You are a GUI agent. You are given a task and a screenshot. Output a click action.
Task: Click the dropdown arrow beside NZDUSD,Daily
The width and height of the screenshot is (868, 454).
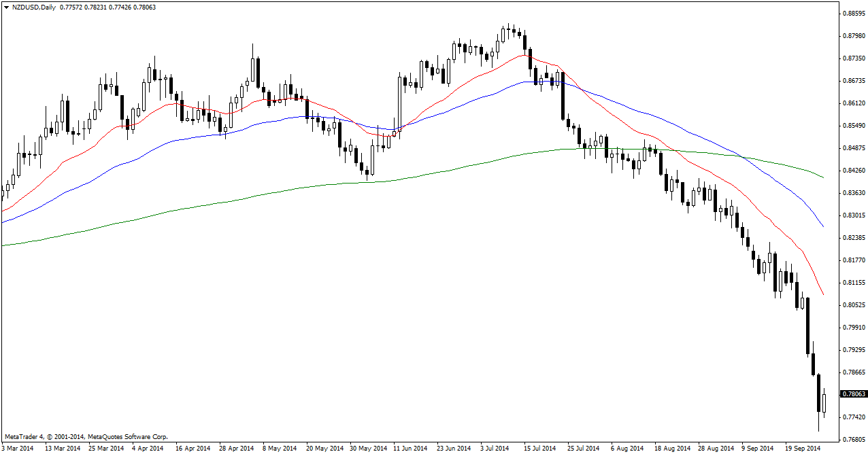pyautogui.click(x=7, y=7)
